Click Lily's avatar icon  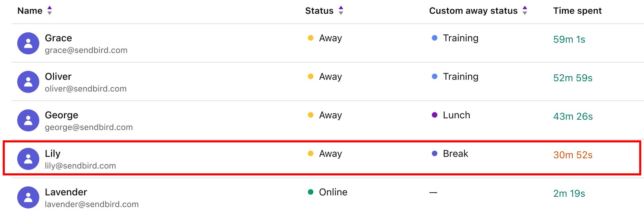28,159
